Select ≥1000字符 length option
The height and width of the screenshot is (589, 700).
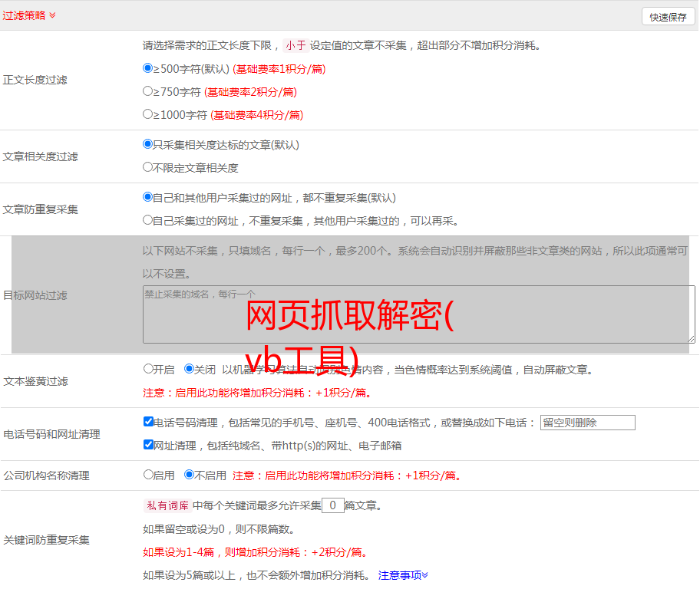148,114
